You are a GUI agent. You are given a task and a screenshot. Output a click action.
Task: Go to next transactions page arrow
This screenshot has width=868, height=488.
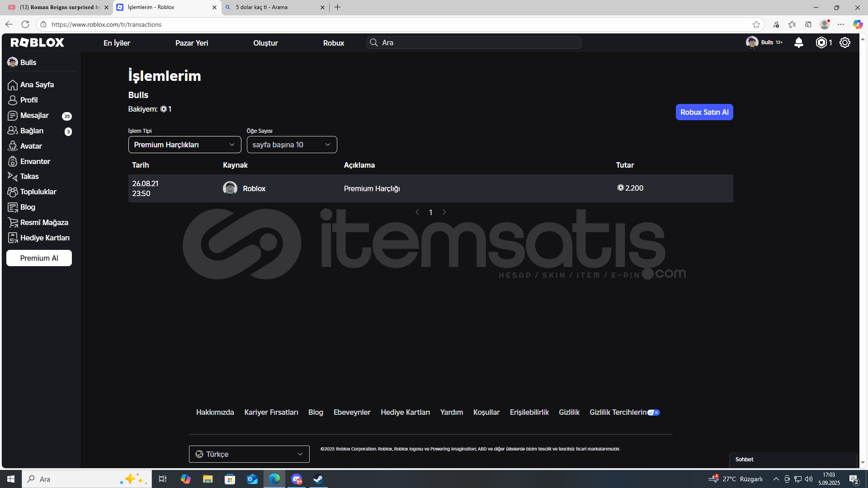click(444, 212)
